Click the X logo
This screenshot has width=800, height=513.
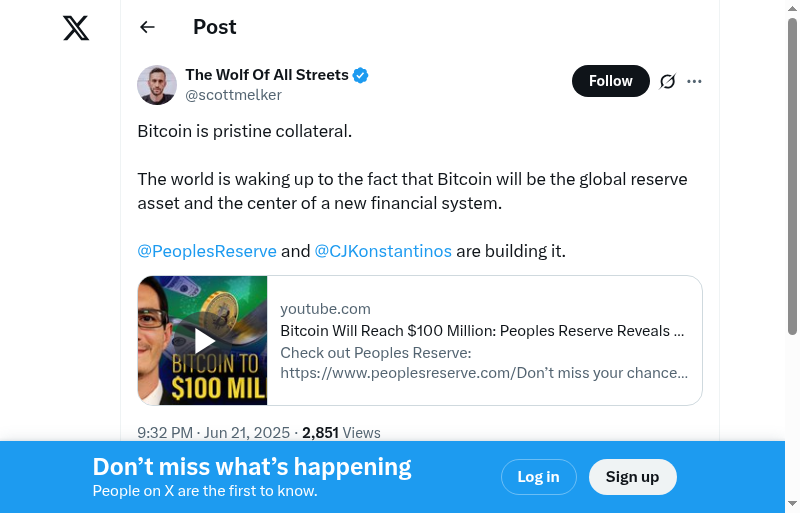(x=76, y=28)
